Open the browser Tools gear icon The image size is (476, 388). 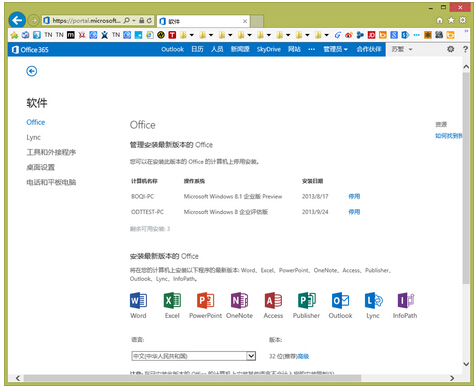tap(463, 20)
